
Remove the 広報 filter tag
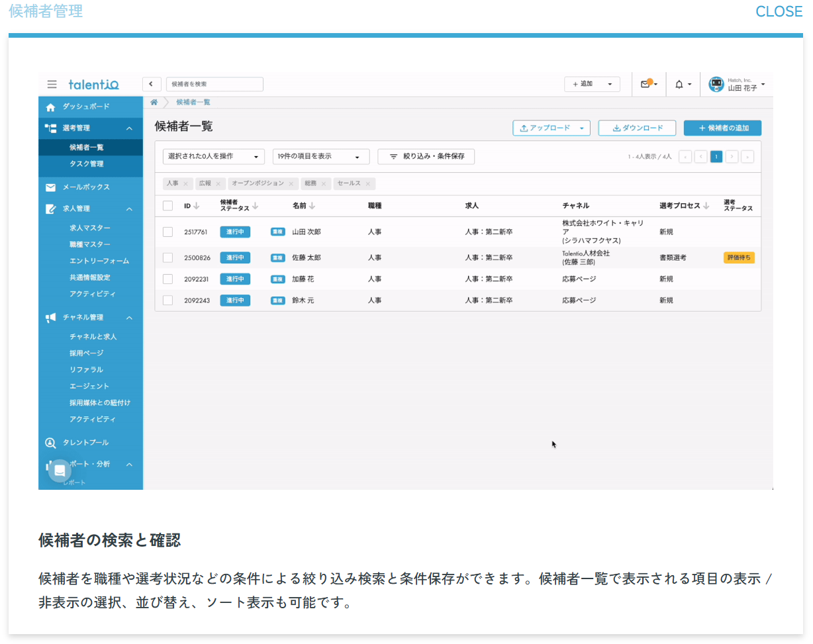pyautogui.click(x=218, y=183)
